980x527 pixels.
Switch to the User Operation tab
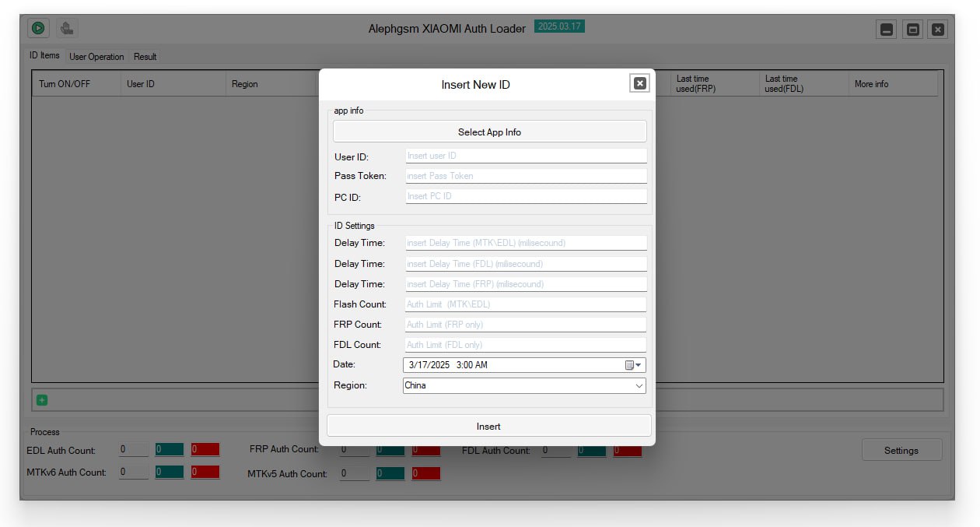96,57
